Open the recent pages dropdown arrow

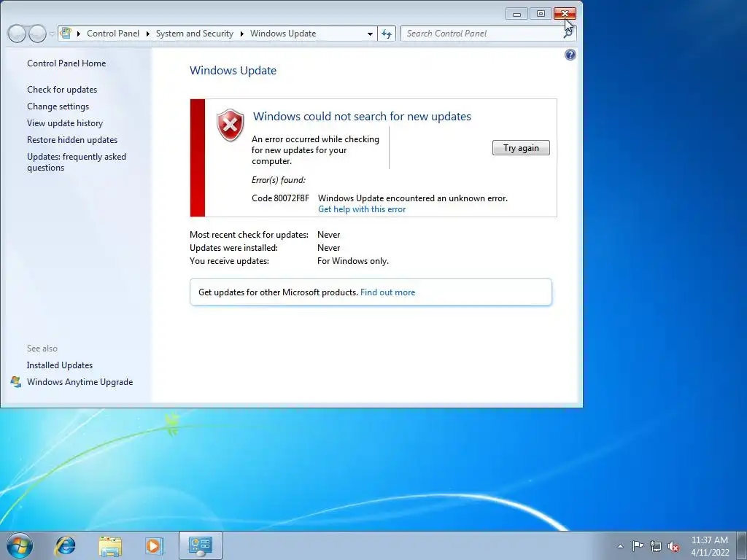52,34
